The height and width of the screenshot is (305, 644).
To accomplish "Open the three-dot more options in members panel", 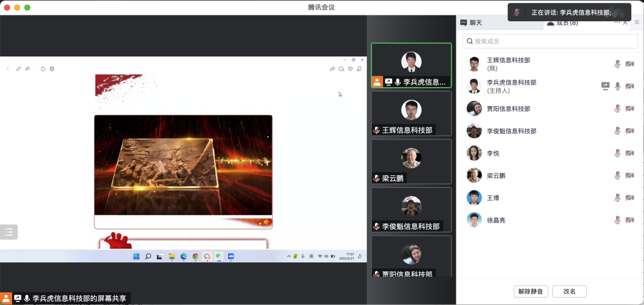I will click(x=617, y=22).
